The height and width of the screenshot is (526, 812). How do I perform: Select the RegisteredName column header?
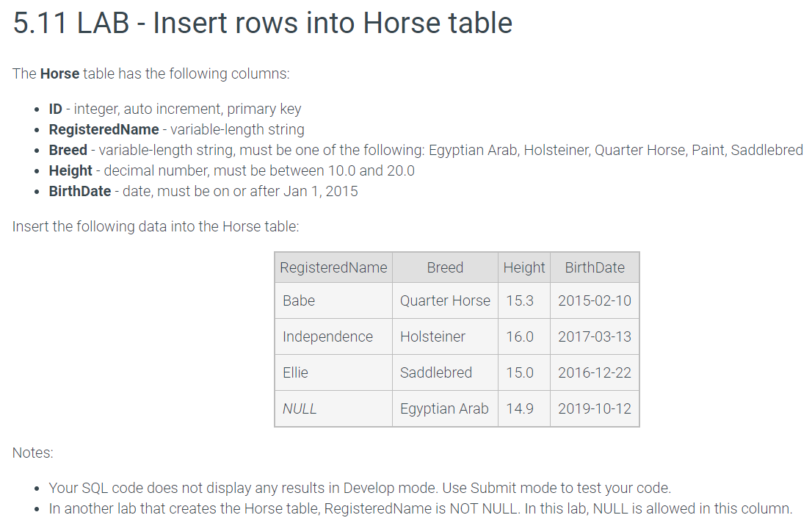point(333,267)
